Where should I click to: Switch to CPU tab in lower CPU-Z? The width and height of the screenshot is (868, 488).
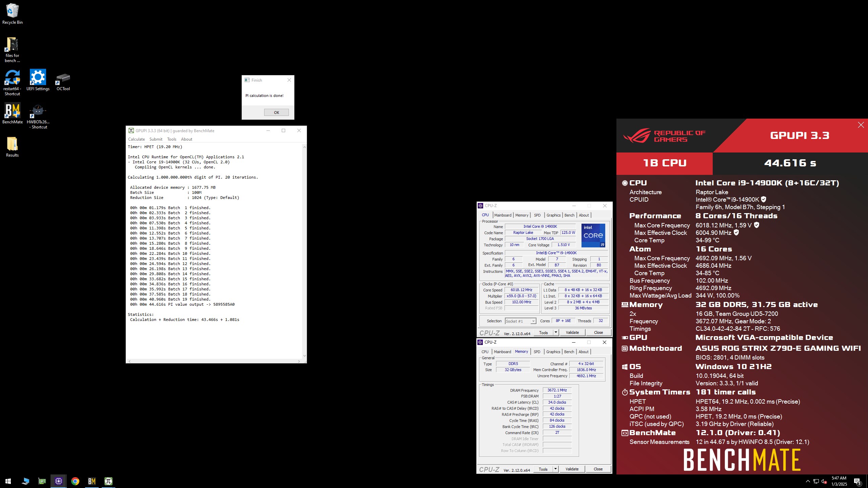point(485,352)
